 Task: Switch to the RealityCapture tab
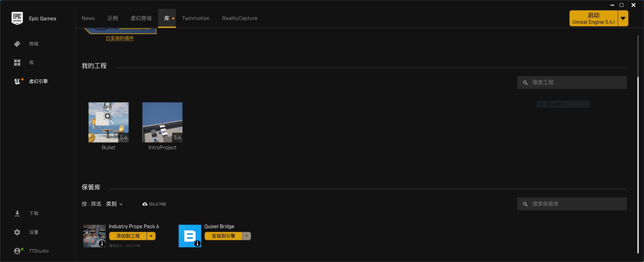tap(240, 18)
